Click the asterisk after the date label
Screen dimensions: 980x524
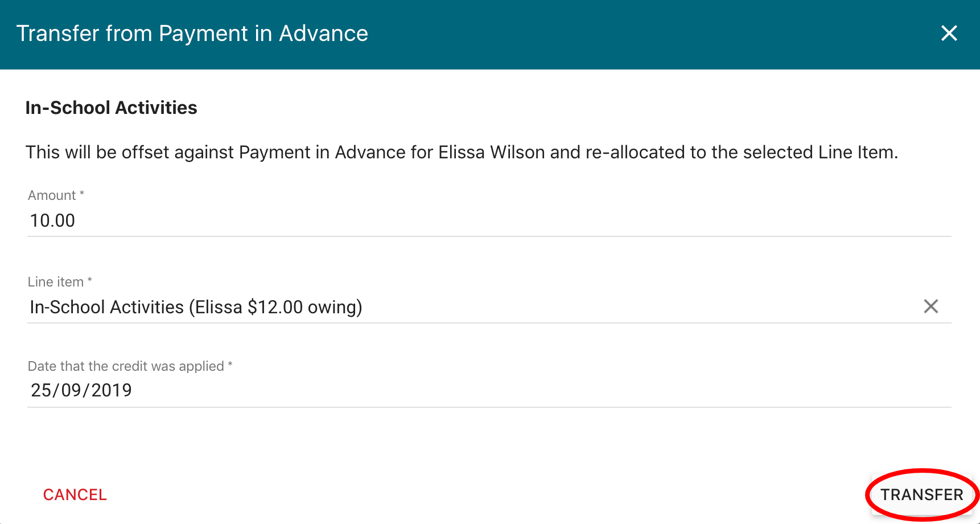pos(230,365)
